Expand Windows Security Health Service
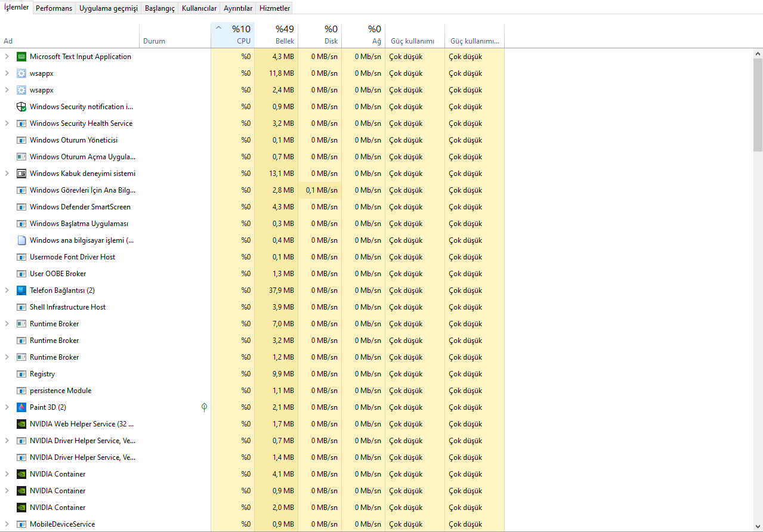This screenshot has height=532, width=763. (x=7, y=123)
